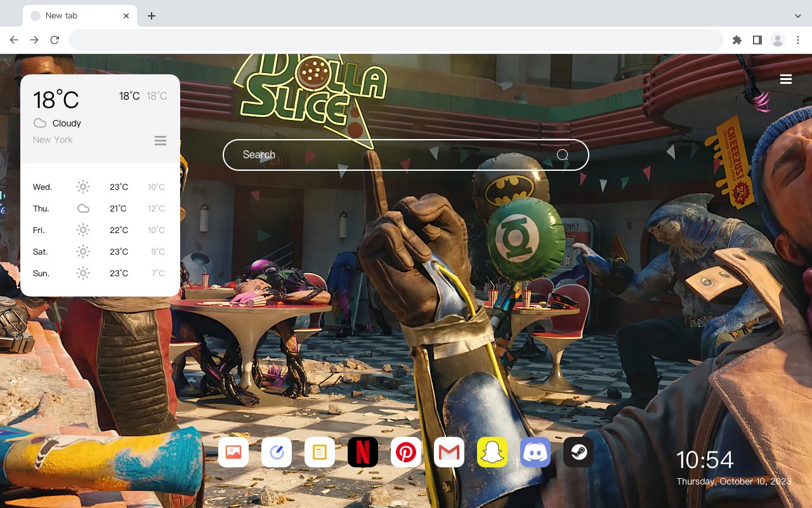Screen dimensions: 812x508
Task: Click the Search input on the page
Action: pos(406,155)
